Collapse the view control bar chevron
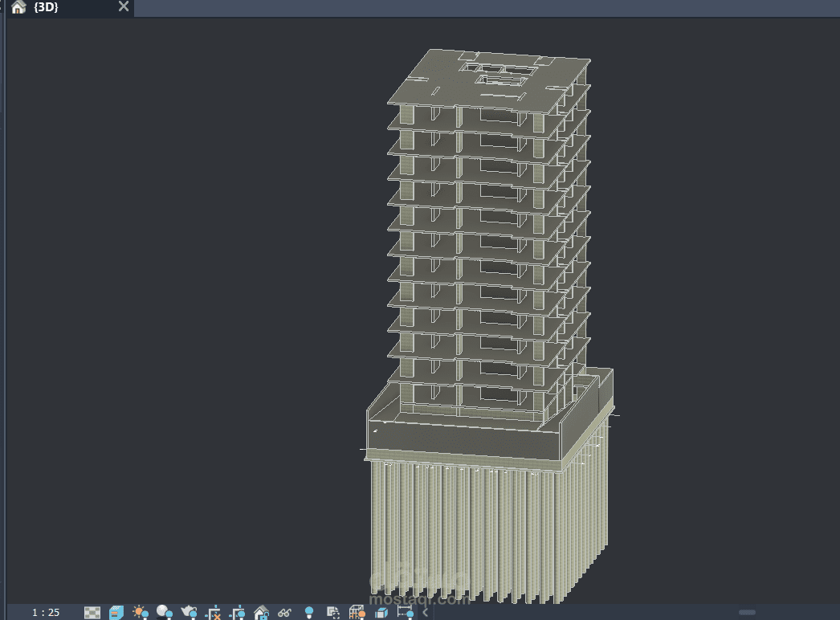The image size is (840, 620). click(426, 612)
